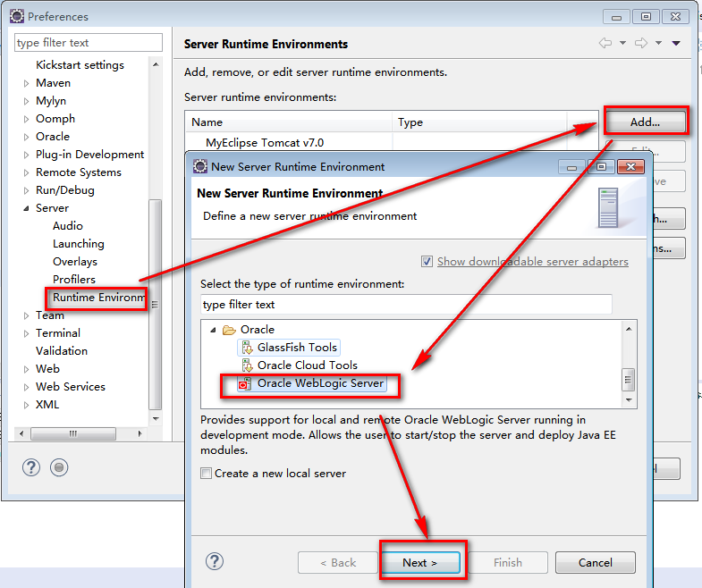Select the Validation preference item
The width and height of the screenshot is (702, 588).
[x=62, y=351]
